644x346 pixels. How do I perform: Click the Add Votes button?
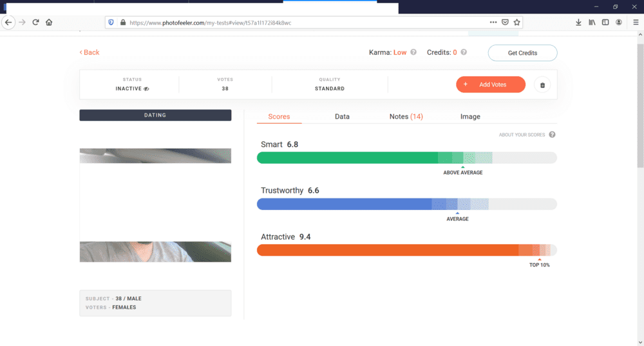[491, 84]
